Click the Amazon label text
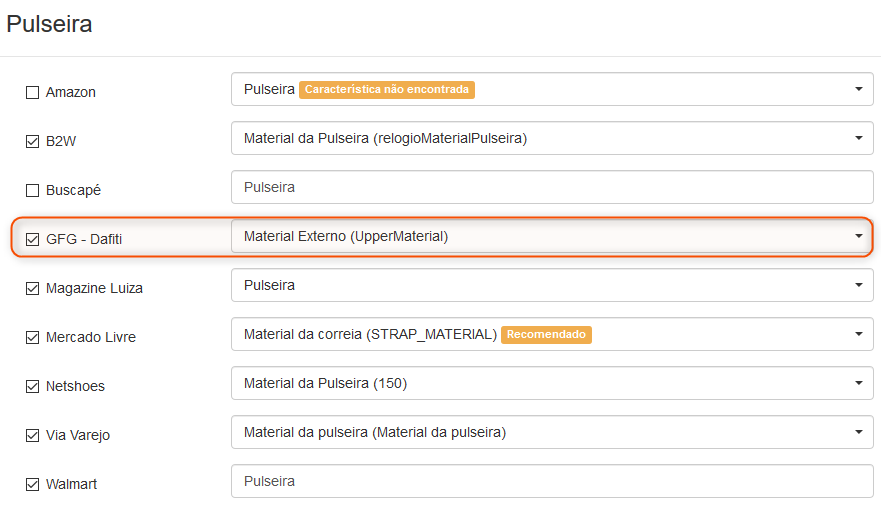 (x=71, y=92)
